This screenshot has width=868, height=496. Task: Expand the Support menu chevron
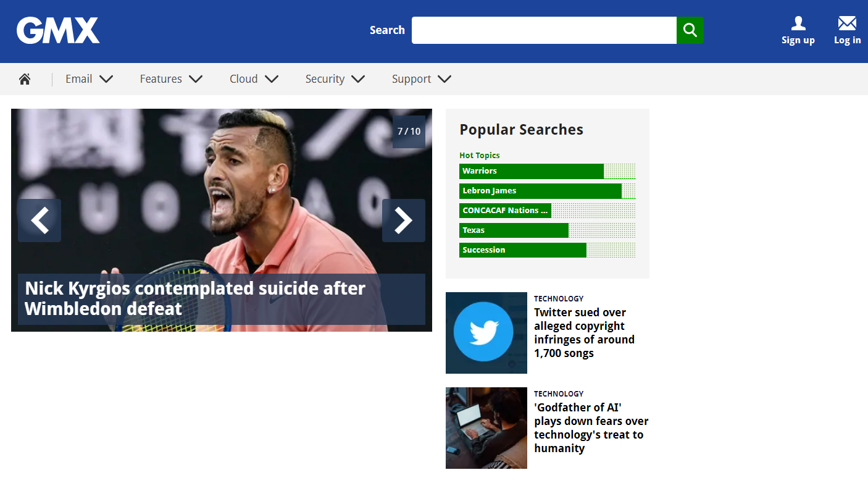pos(444,79)
